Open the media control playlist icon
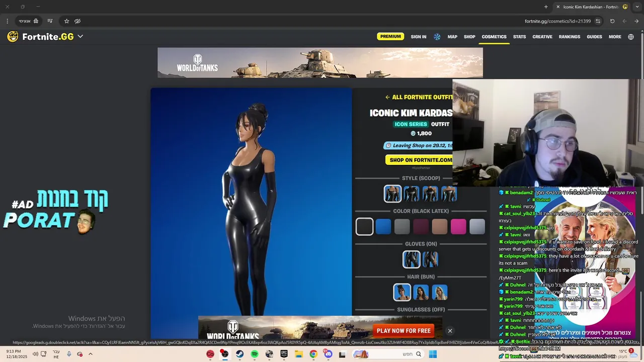The height and width of the screenshot is (362, 644). (50, 21)
